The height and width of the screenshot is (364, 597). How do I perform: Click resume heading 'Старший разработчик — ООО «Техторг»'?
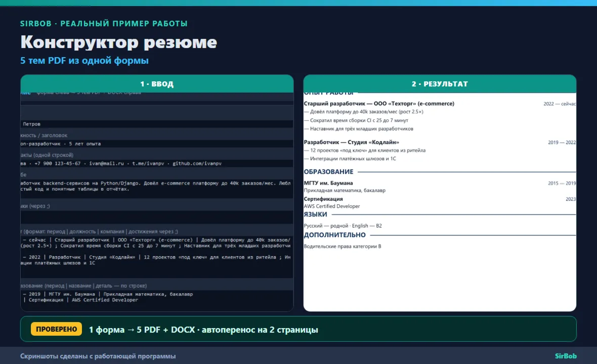coord(379,104)
